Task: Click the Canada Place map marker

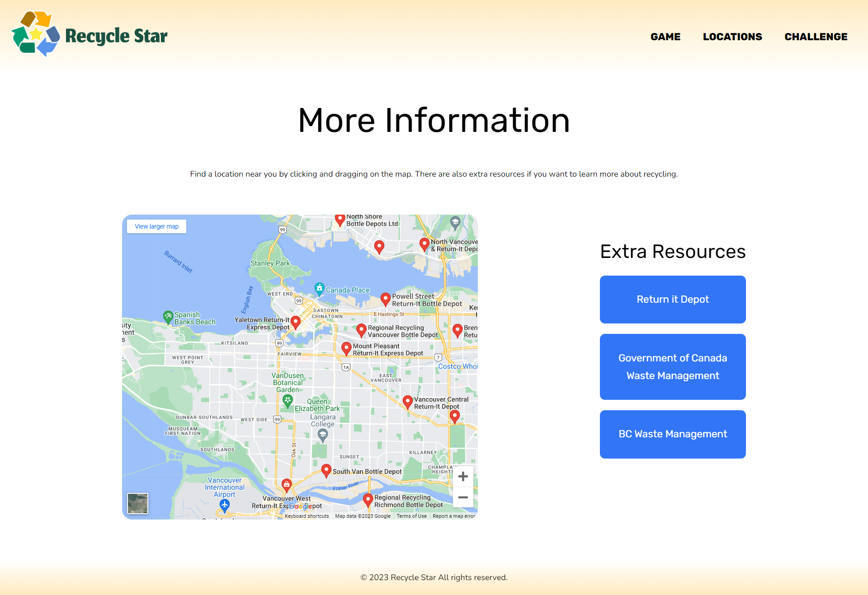Action: 319,288
